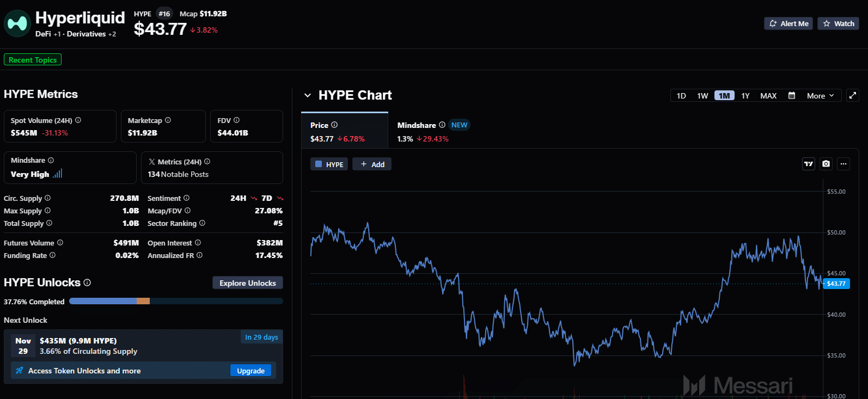Click info icon on the Price tab
The image size is (868, 399).
coord(334,125)
